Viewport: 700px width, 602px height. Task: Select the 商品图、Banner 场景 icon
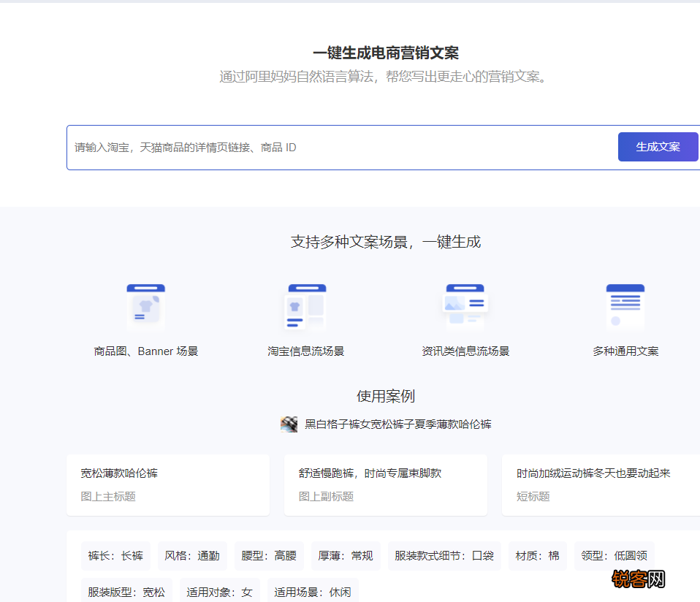coord(146,308)
